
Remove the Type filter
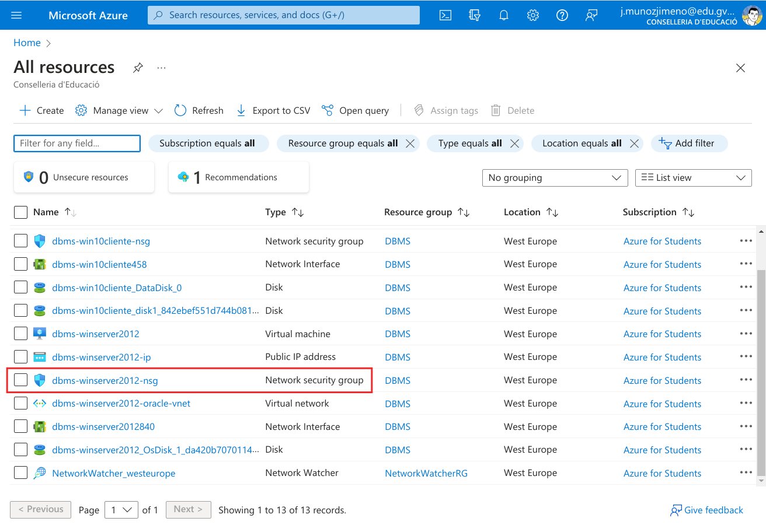pyautogui.click(x=514, y=143)
